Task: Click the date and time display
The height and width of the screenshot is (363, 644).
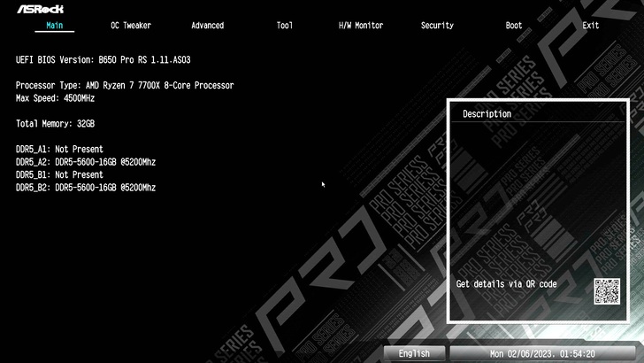Action: point(542,353)
